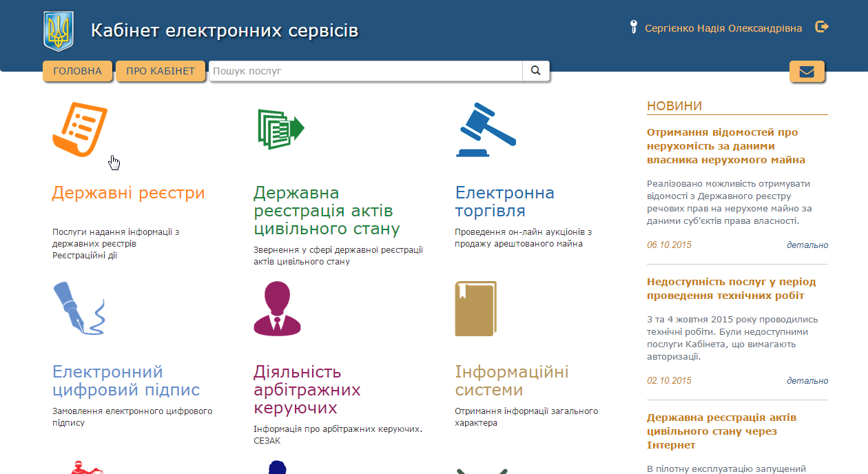The image size is (868, 474).
Task: Open the pen icon for digital signature services
Action: (78, 308)
